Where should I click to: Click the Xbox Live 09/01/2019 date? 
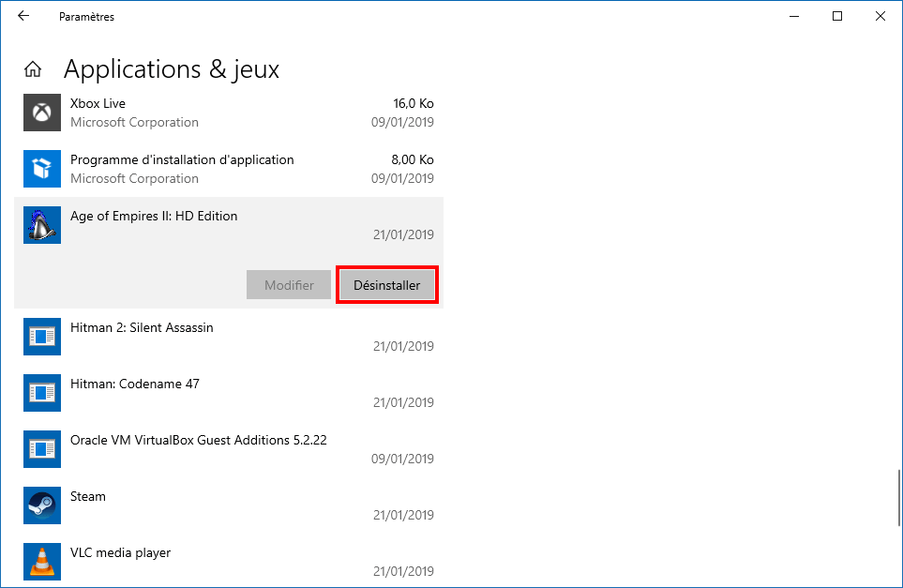coord(402,122)
